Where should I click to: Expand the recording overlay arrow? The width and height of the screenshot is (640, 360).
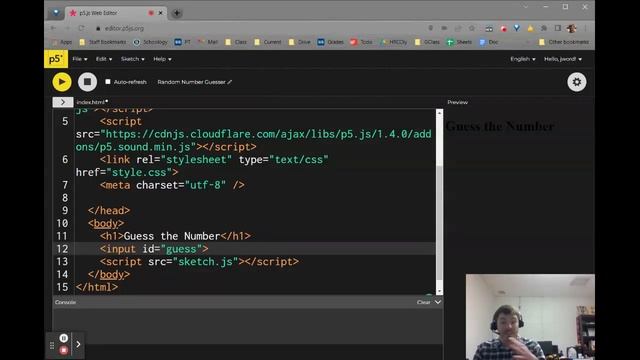[78, 344]
